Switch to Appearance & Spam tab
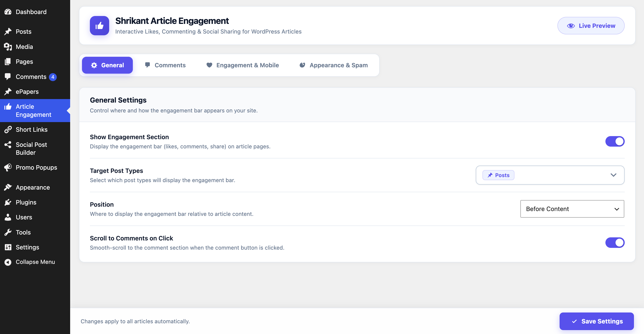This screenshot has height=334, width=644. (333, 65)
